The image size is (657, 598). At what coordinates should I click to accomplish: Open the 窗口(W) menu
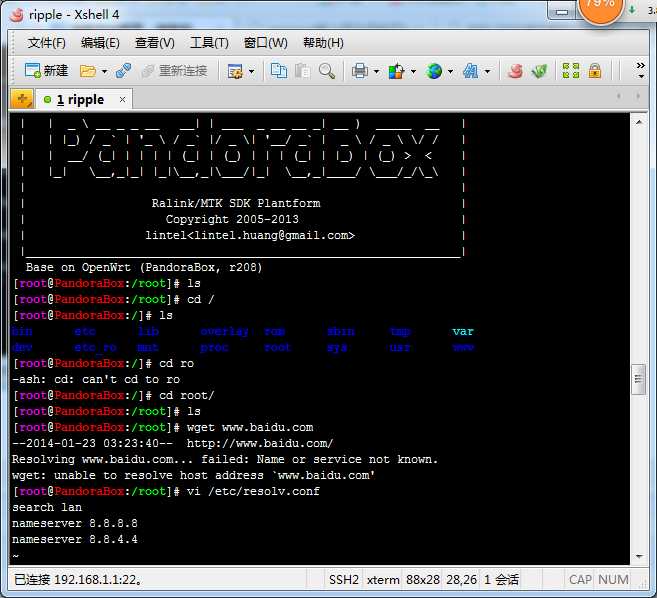265,43
